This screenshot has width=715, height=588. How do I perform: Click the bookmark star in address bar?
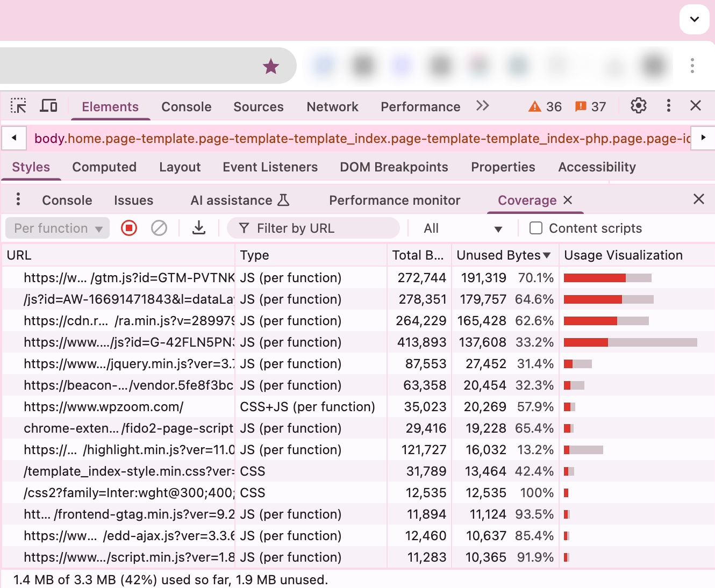[271, 66]
